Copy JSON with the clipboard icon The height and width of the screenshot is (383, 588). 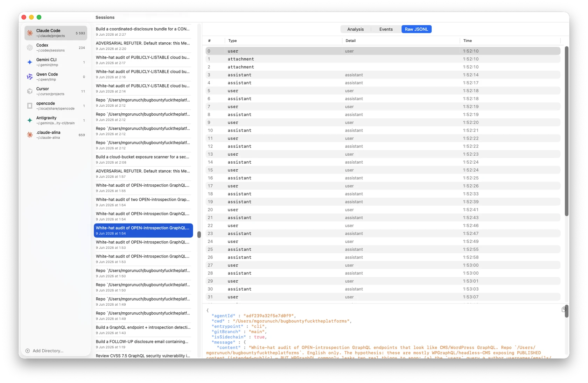(563, 310)
